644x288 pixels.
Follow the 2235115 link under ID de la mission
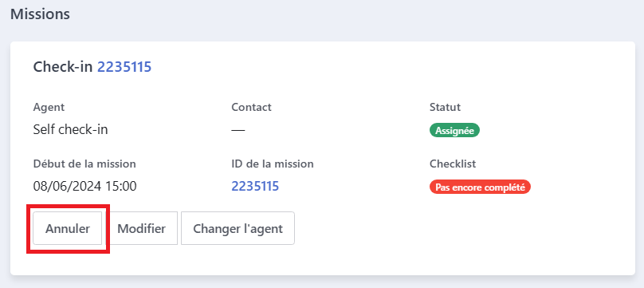[x=255, y=187]
